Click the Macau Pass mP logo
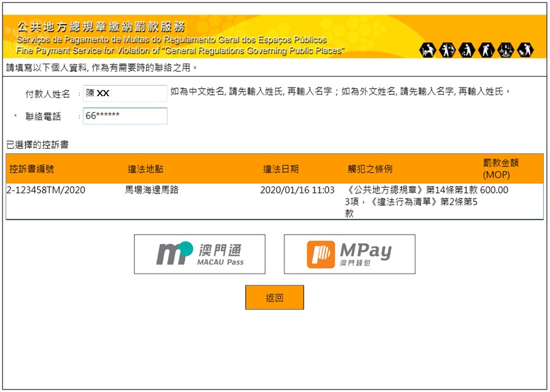This screenshot has height=392, width=550. pyautogui.click(x=174, y=254)
